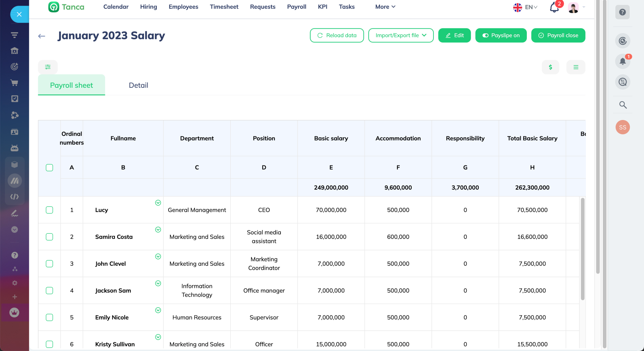Toggle the select-all header checkbox
The height and width of the screenshot is (351, 644).
pos(49,167)
